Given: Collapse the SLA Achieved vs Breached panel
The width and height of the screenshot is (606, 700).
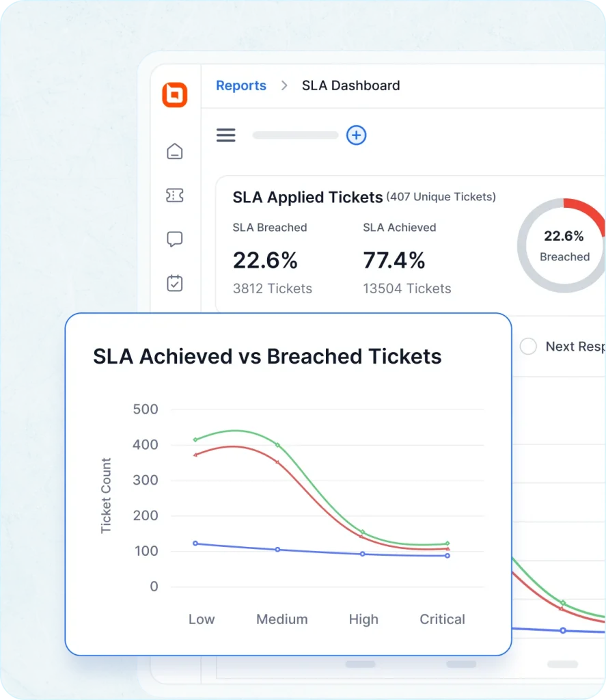Looking at the screenshot, I should pos(266,356).
